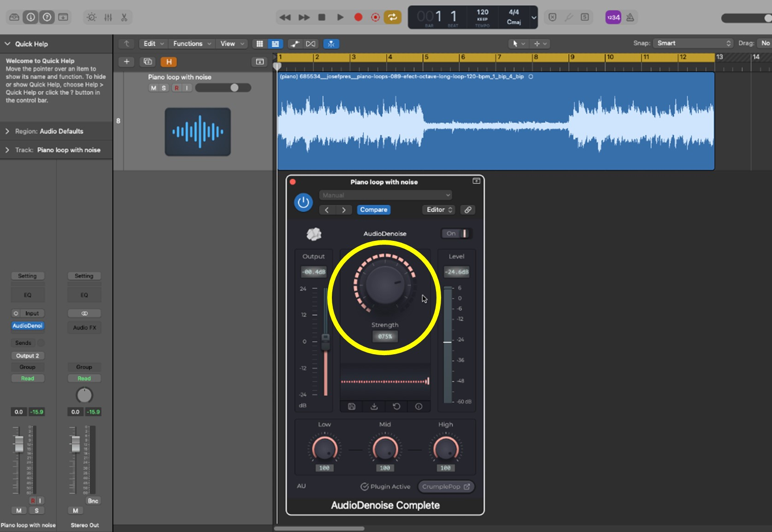Go to previous plugin preset arrow
The width and height of the screenshot is (772, 532).
coord(327,210)
